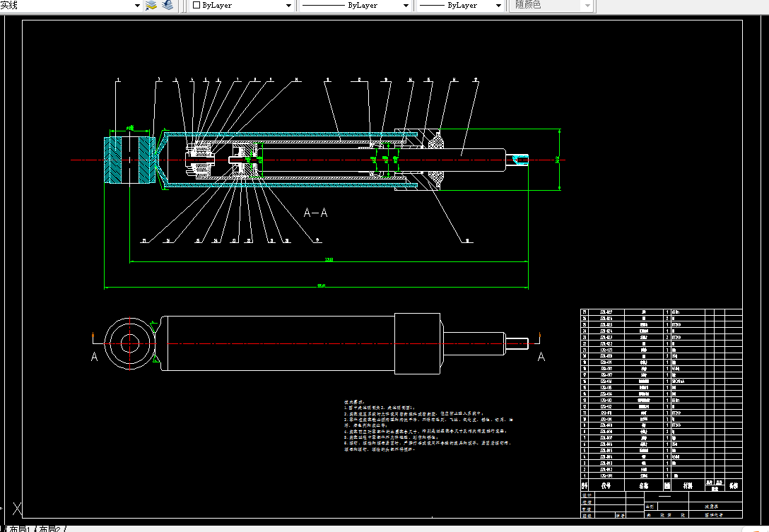Open the ByLayer color dropdown
Screen dimensions: 769x532
[x=289, y=6]
